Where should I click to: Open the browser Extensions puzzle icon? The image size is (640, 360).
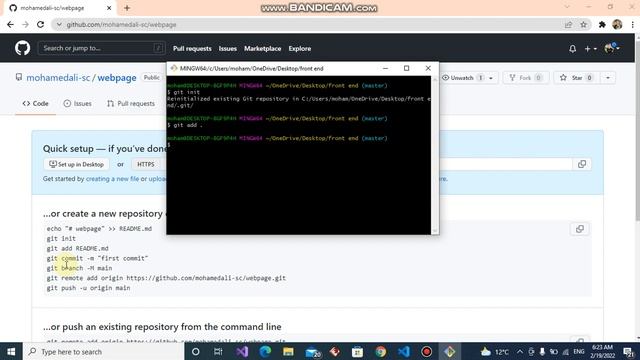click(602, 24)
